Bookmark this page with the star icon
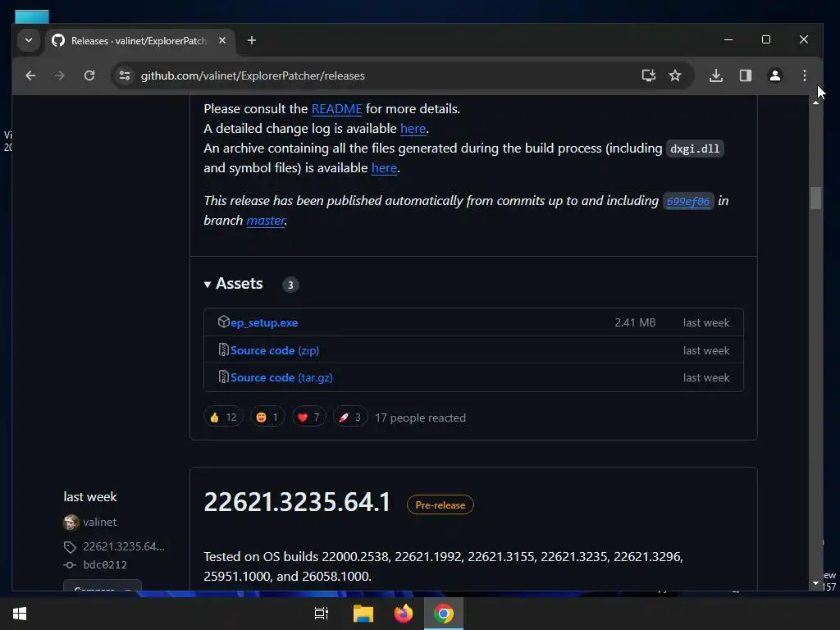This screenshot has height=630, width=840. click(x=675, y=75)
